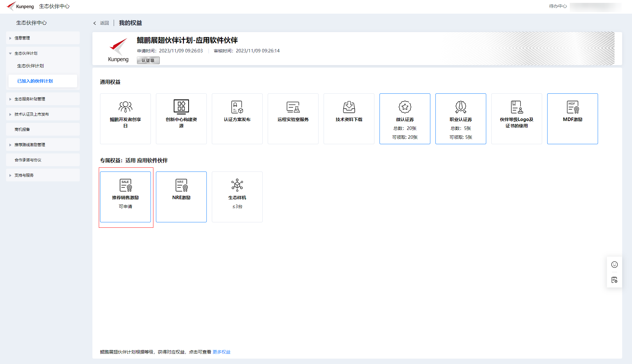
Task: Click the back arrow chevron next to 返回
Action: (x=95, y=23)
